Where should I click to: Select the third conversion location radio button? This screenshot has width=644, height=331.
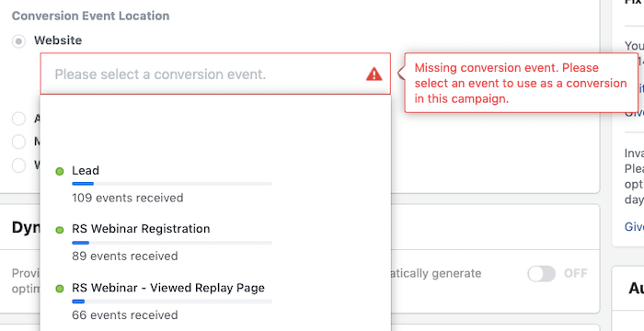coord(18,142)
